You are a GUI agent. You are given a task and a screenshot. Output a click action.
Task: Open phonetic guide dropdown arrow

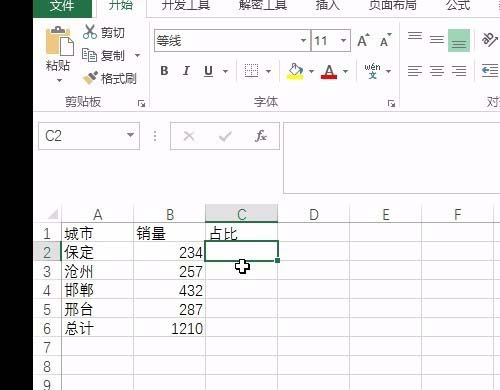click(388, 71)
